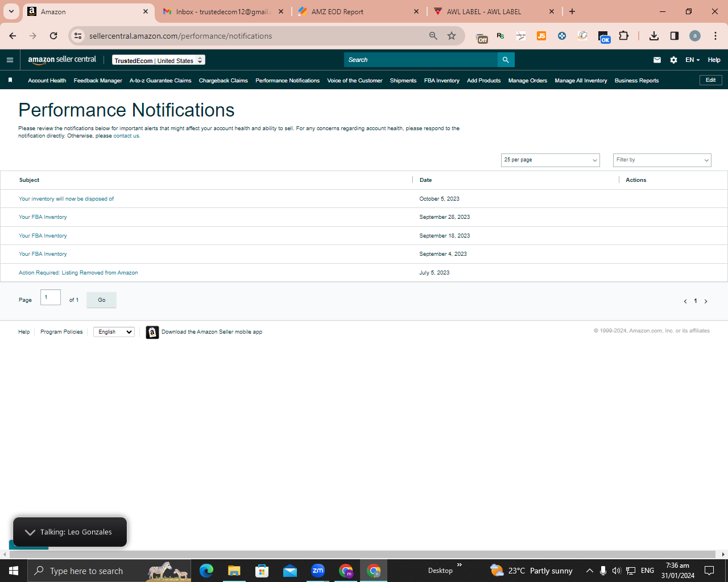Screen dimensions: 728x582
Task: Click the Go page button
Action: click(x=101, y=300)
